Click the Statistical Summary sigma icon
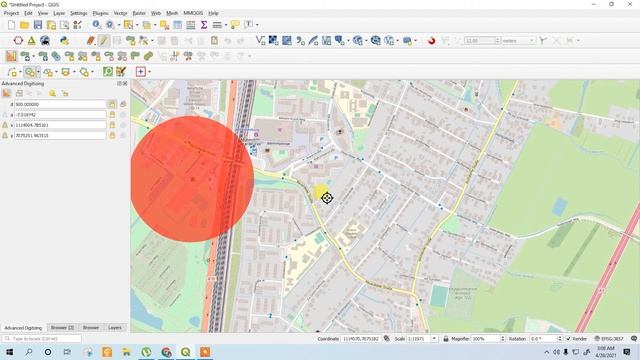 click(204, 25)
